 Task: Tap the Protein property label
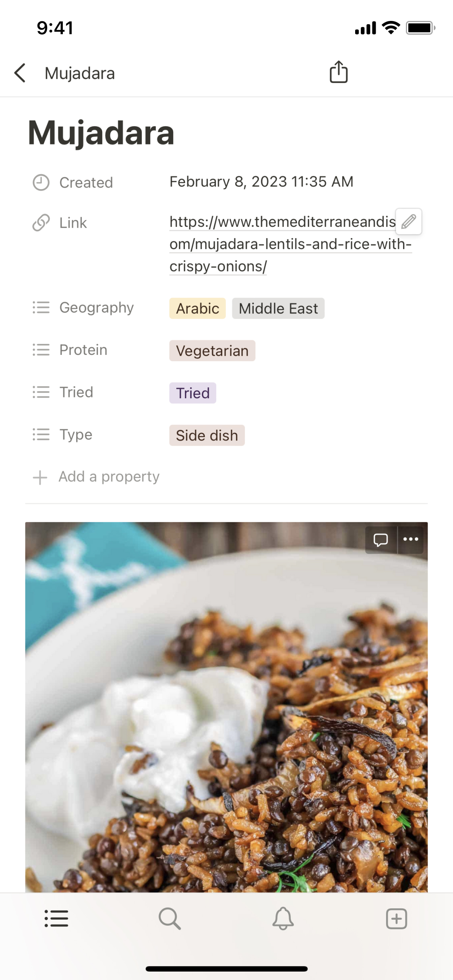coord(83,350)
